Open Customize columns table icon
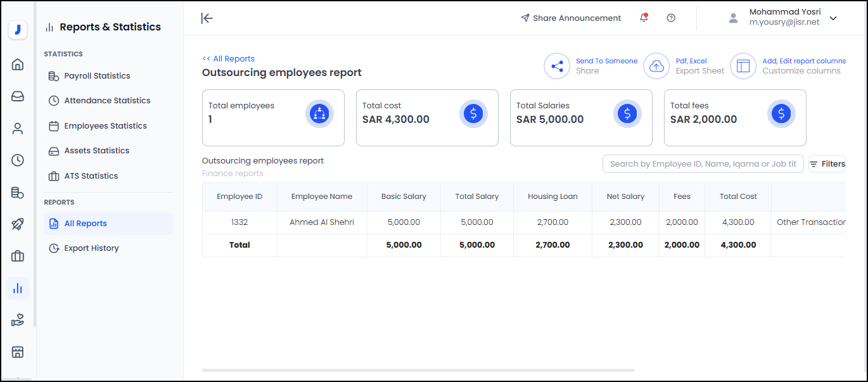 tap(743, 66)
